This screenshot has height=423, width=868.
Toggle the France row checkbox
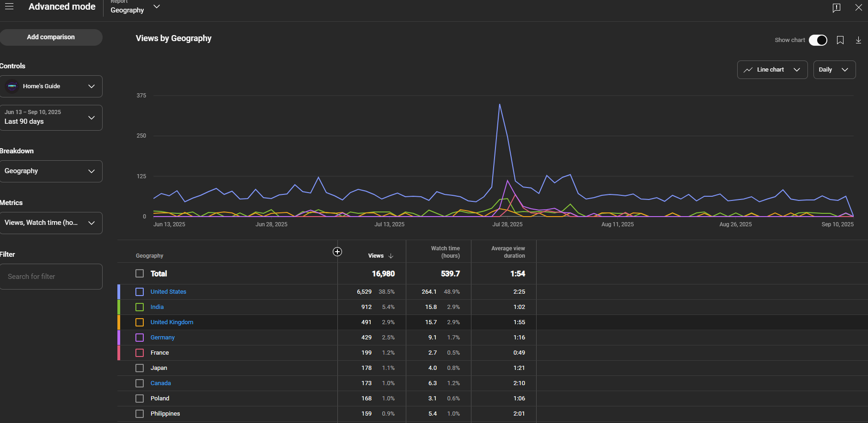pos(140,353)
